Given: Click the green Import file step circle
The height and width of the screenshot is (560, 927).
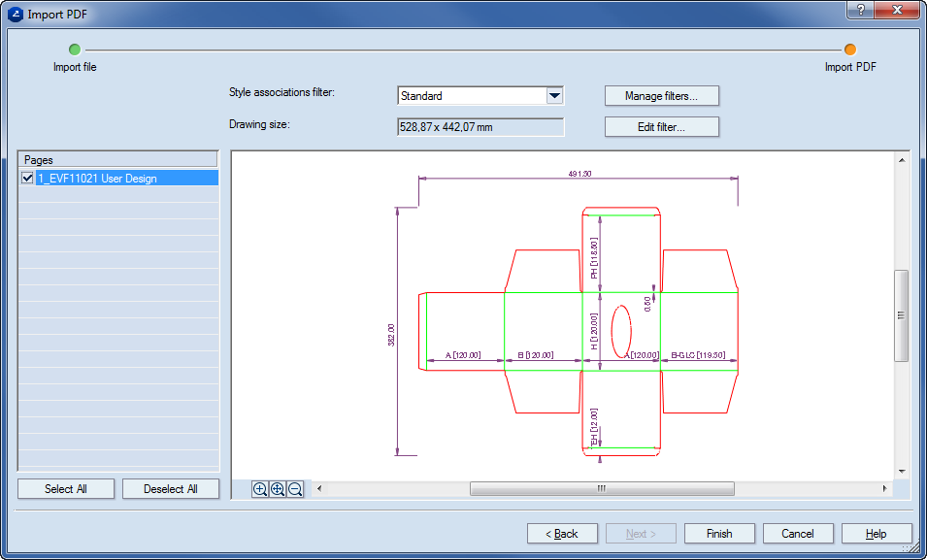Looking at the screenshot, I should [75, 49].
